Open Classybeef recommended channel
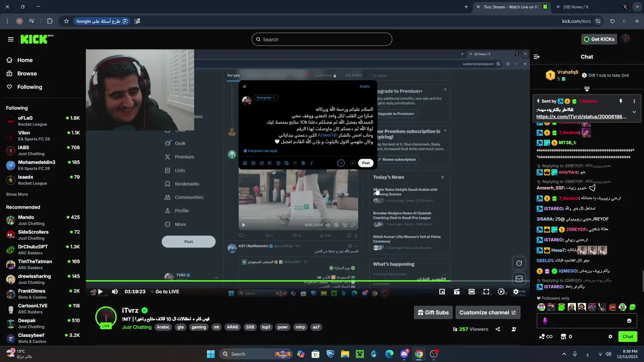 coord(43,338)
